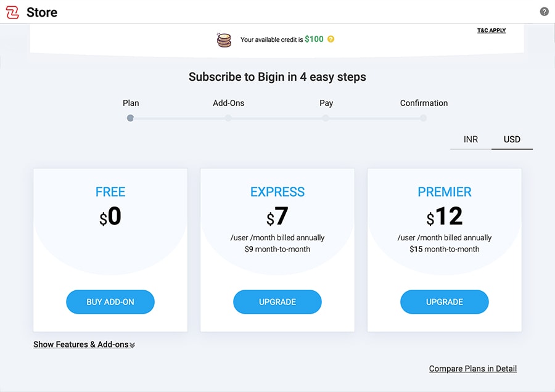
Task: Select the Confirmation step label
Action: 423,103
